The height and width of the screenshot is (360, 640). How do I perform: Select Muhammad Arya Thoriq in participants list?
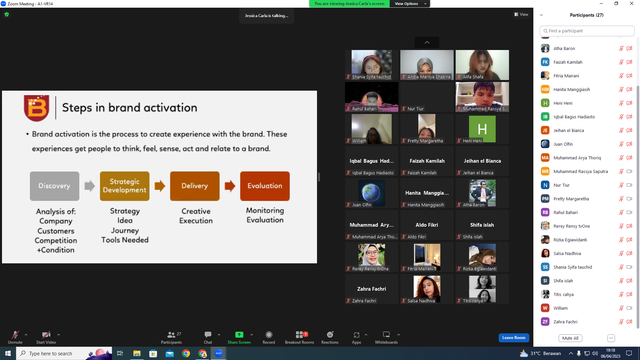point(587,158)
